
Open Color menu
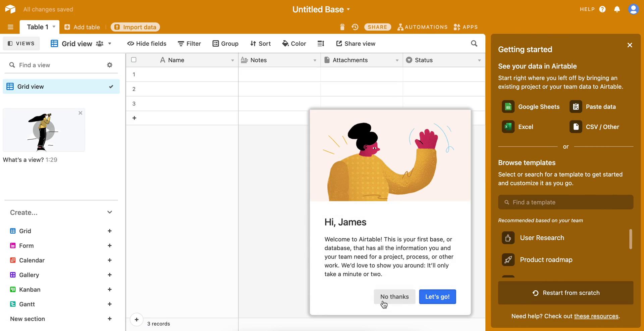pyautogui.click(x=294, y=44)
